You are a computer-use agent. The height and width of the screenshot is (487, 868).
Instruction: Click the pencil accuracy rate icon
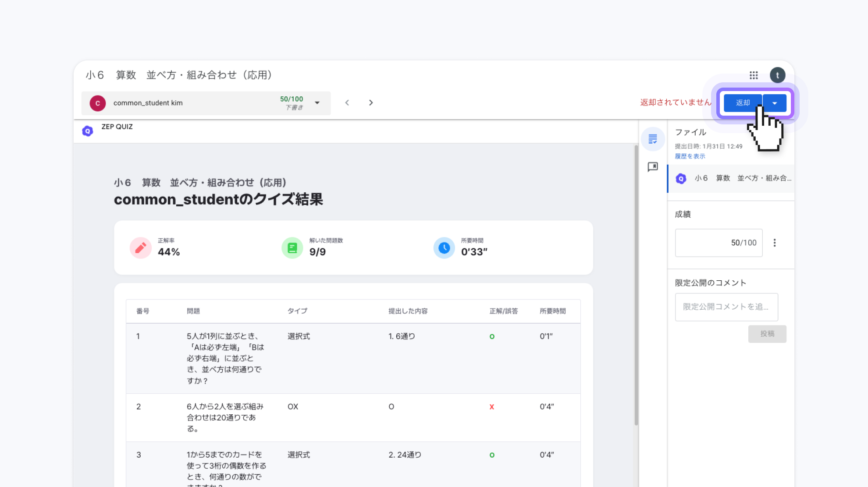tap(141, 248)
